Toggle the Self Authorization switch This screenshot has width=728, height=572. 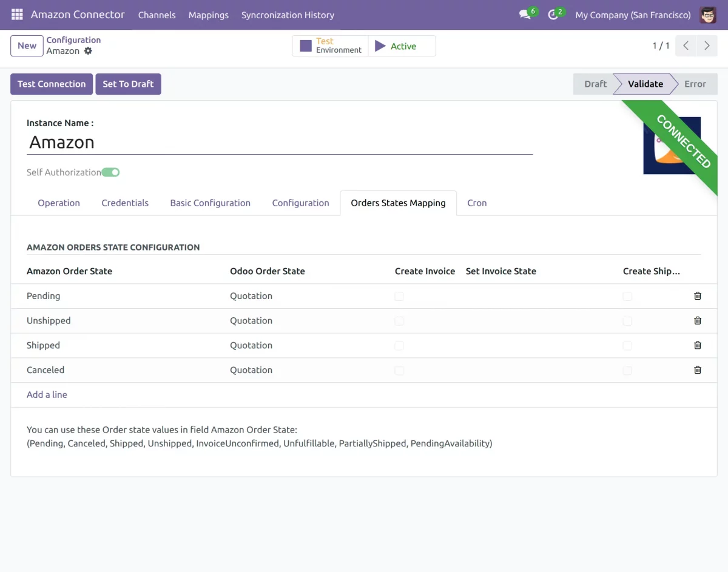pos(110,172)
